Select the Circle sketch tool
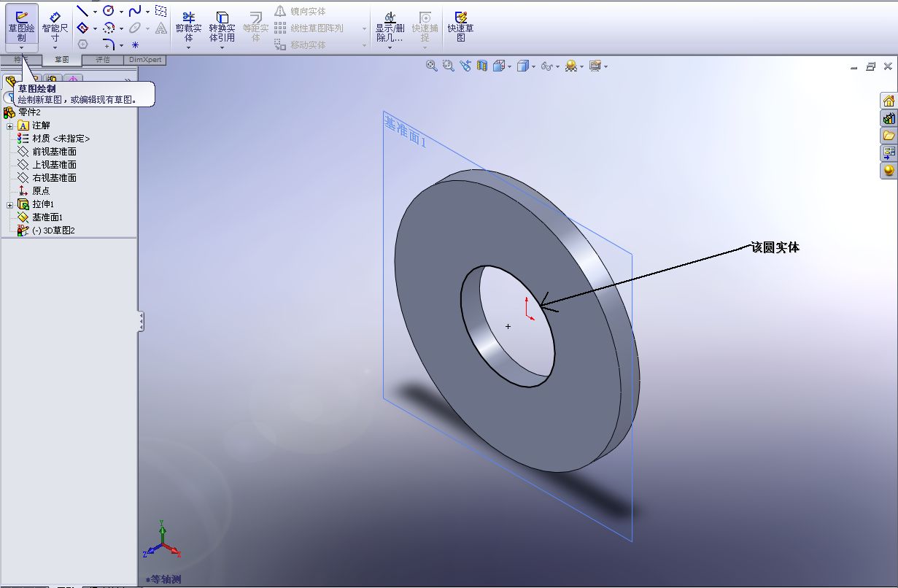The width and height of the screenshot is (898, 588). (x=109, y=11)
